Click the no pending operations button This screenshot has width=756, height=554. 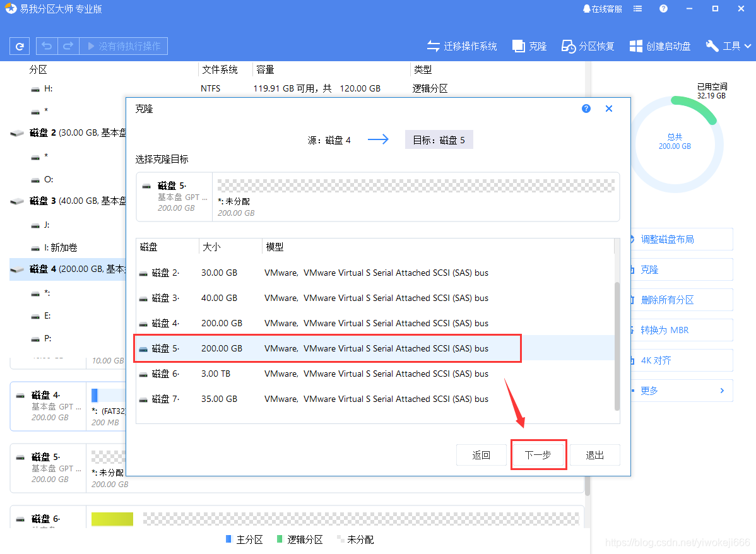coord(124,46)
